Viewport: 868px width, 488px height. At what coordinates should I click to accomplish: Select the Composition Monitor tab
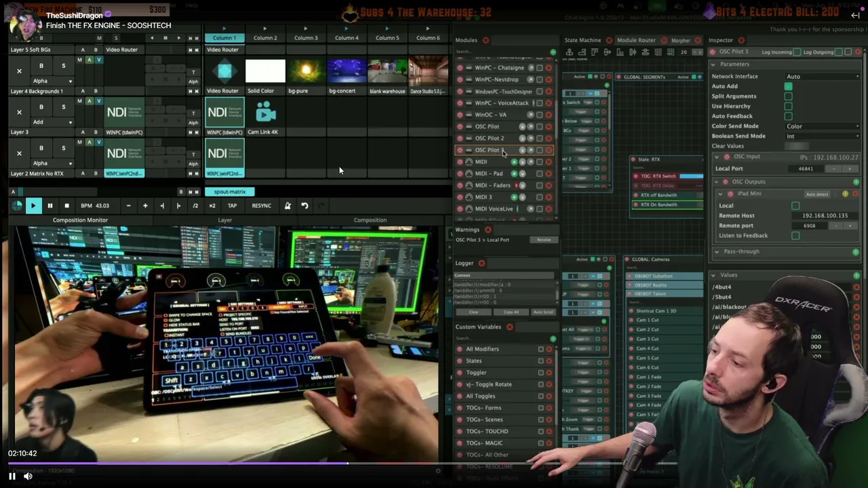80,220
